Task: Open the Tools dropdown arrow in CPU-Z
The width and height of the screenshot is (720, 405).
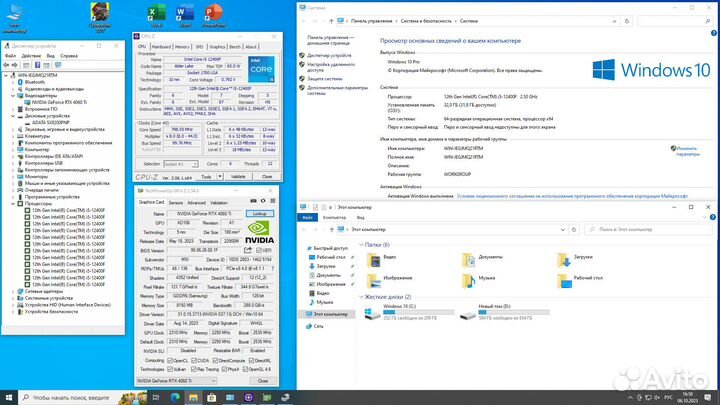Action: [x=220, y=177]
